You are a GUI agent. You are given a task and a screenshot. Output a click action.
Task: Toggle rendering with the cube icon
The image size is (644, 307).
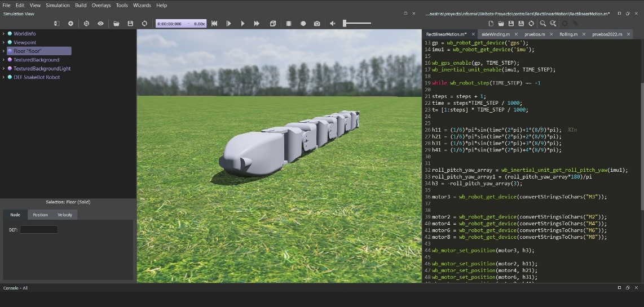click(273, 24)
